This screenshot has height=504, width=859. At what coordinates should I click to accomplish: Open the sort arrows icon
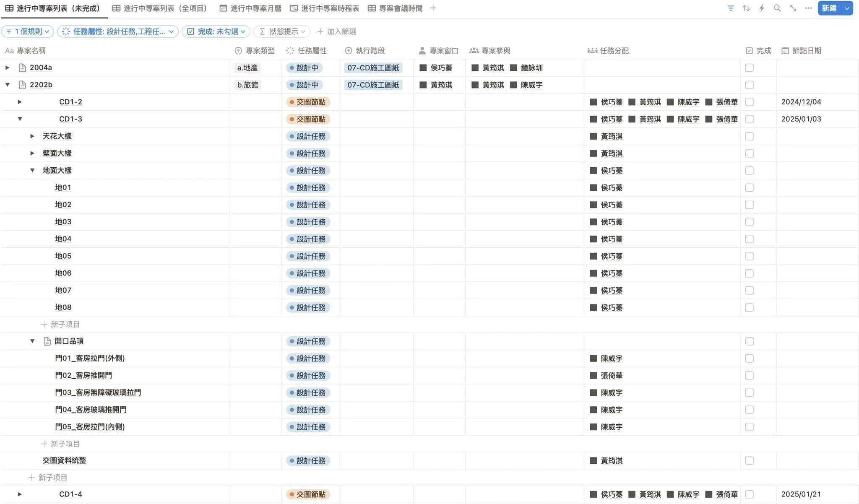[x=746, y=8]
